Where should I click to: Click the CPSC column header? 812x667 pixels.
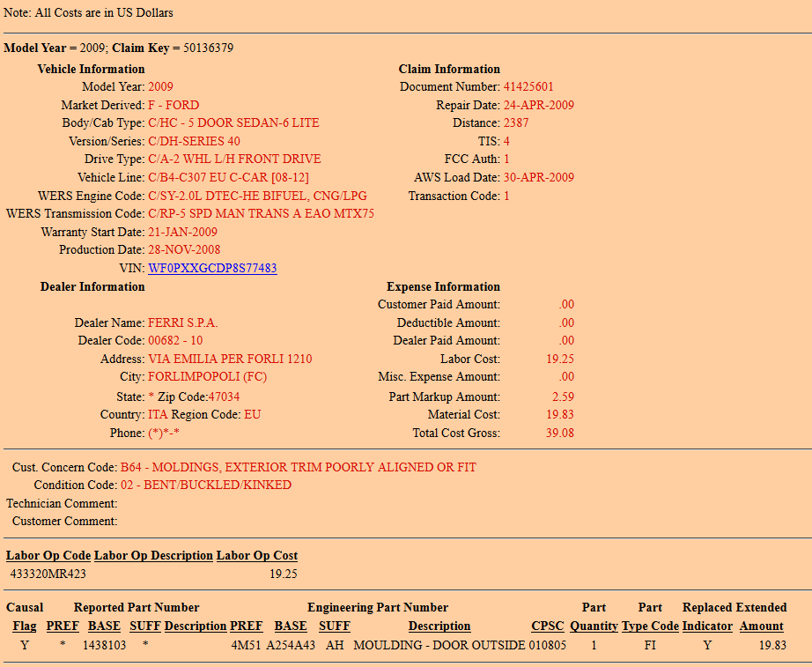click(x=548, y=626)
